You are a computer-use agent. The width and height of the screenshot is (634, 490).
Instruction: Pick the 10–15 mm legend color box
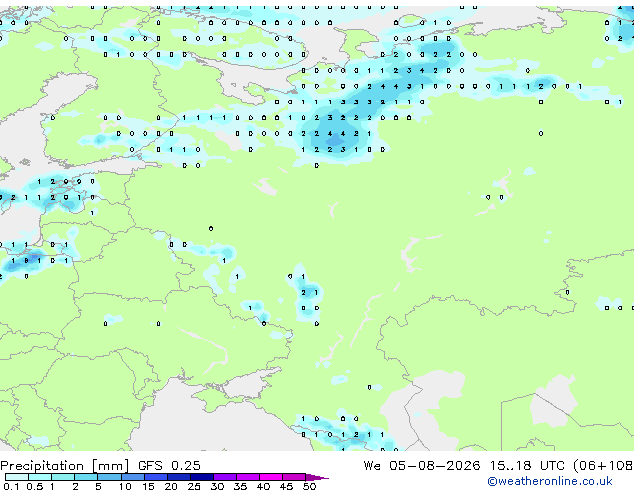[132, 477]
